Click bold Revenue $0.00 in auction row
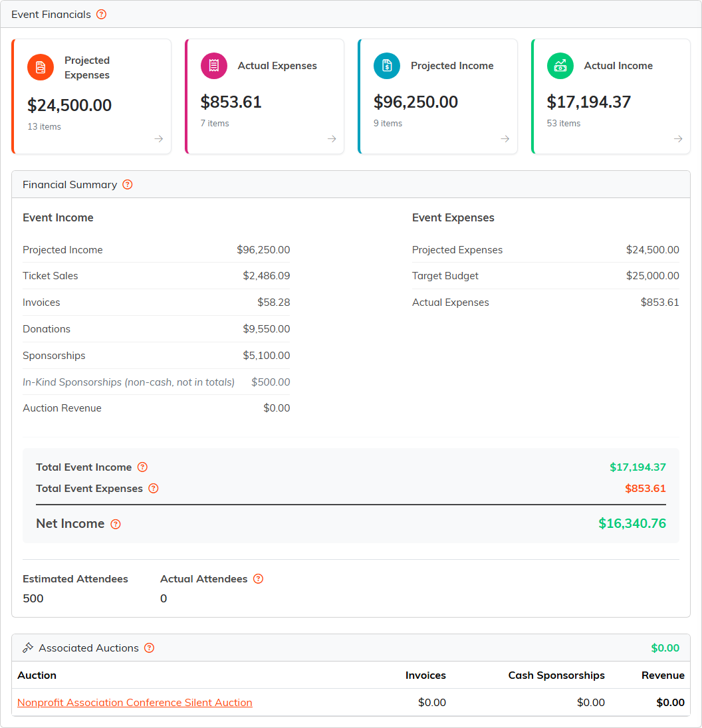Image resolution: width=702 pixels, height=728 pixels. 671,703
